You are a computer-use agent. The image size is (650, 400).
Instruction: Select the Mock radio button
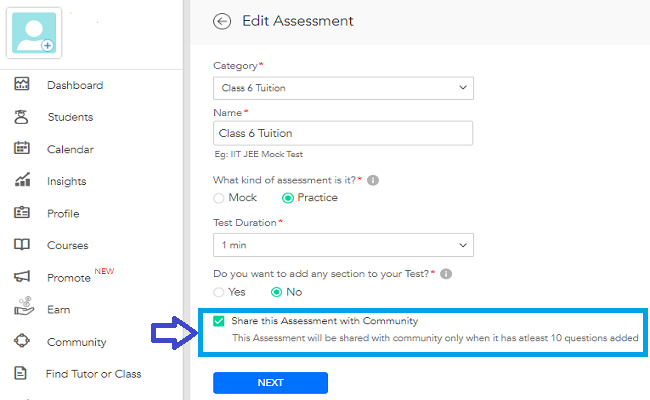click(x=218, y=198)
